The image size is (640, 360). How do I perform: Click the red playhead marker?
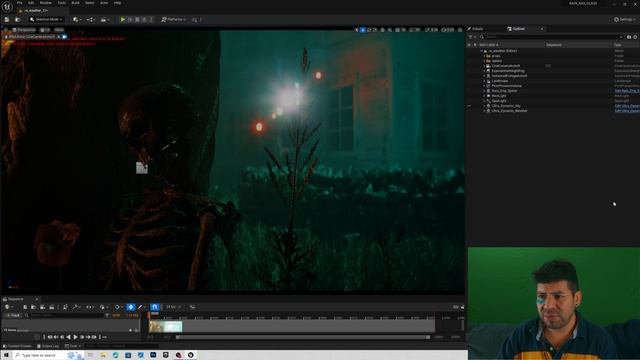149,314
